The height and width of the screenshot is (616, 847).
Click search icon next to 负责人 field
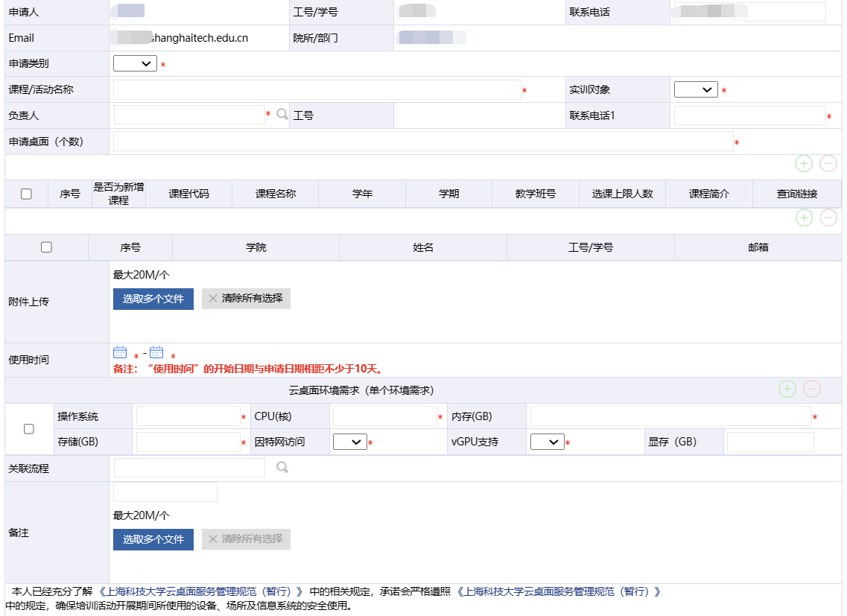point(282,115)
